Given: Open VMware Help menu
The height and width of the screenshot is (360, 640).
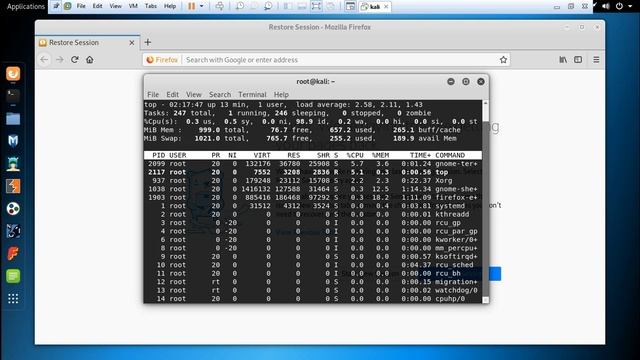Looking at the screenshot, I should tap(170, 6).
